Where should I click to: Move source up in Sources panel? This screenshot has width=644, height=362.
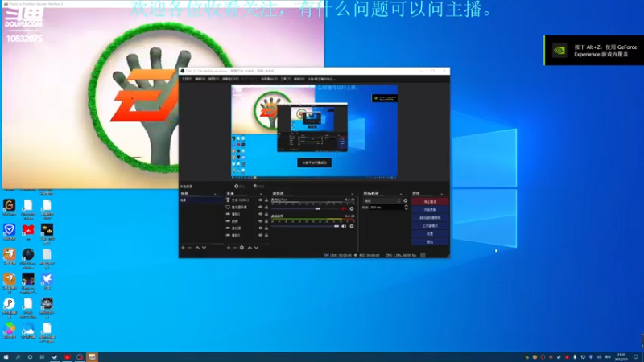pos(250,248)
